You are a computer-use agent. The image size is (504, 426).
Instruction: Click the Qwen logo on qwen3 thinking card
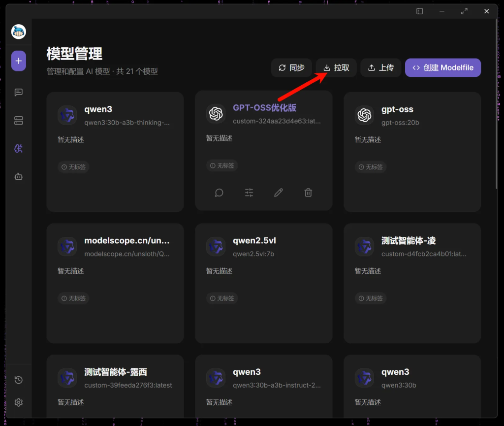[67, 115]
